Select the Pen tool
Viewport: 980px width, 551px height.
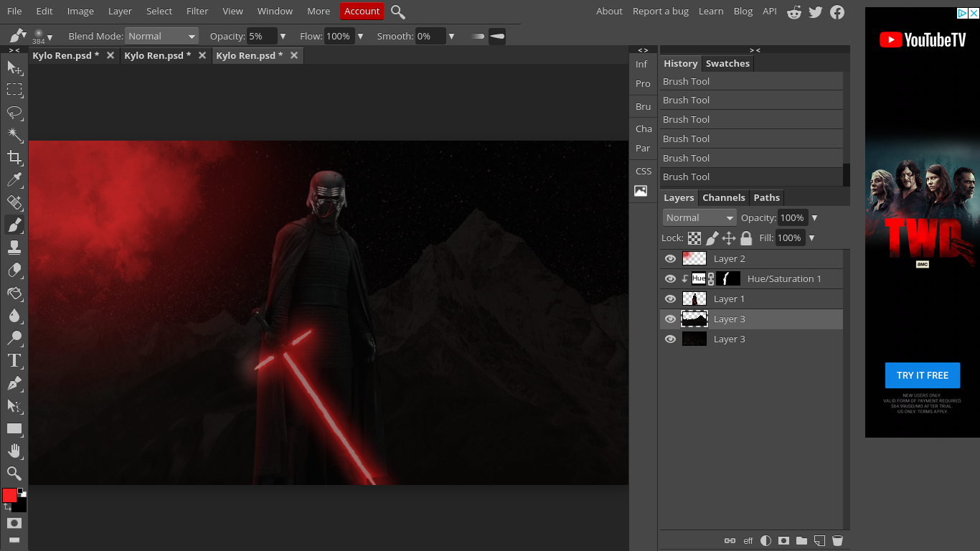pos(14,383)
